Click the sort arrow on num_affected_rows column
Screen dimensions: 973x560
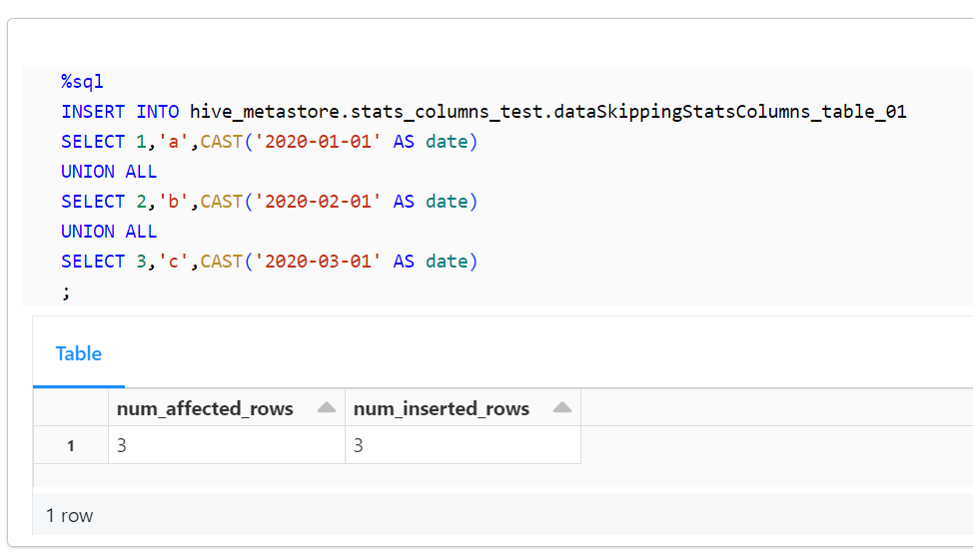click(x=326, y=407)
